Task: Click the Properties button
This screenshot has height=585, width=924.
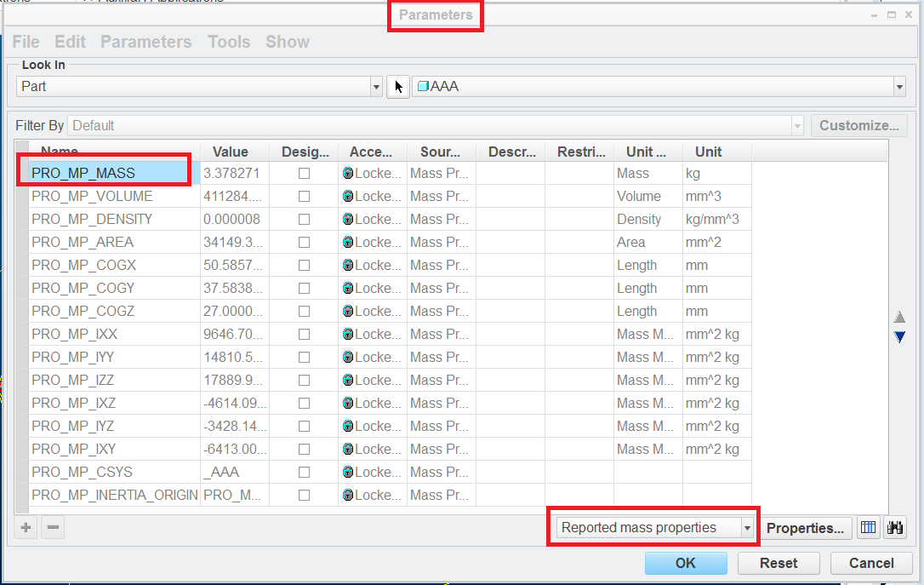Action: point(805,527)
